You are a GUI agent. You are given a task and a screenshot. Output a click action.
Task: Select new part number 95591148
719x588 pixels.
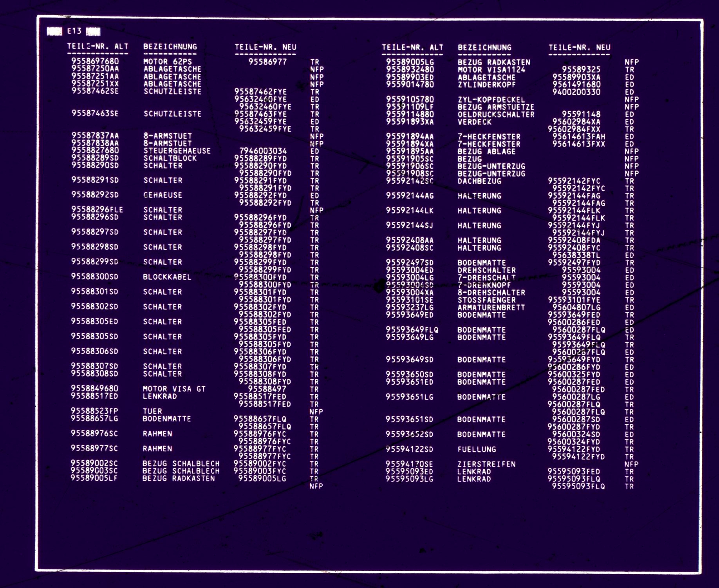(x=581, y=114)
